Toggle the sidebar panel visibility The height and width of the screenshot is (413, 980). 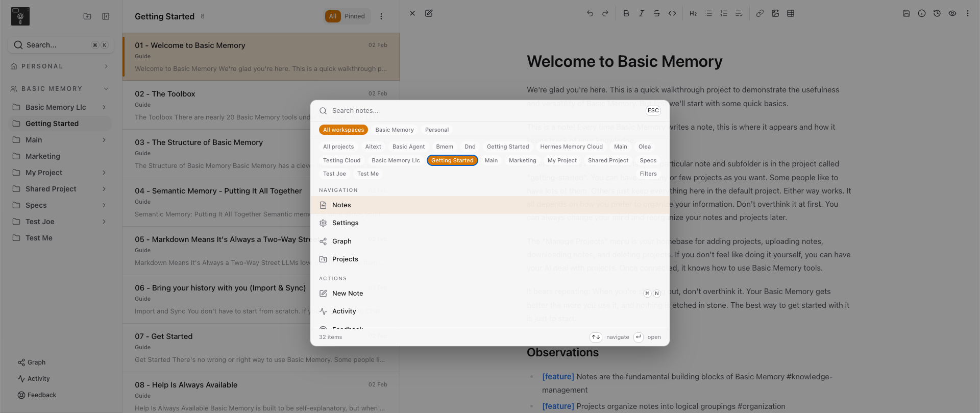pos(106,16)
